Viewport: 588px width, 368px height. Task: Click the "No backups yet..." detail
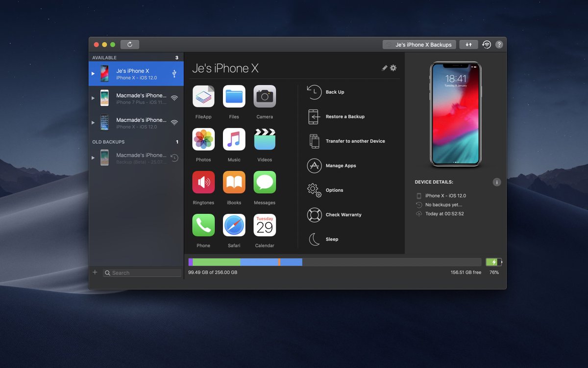tap(443, 205)
